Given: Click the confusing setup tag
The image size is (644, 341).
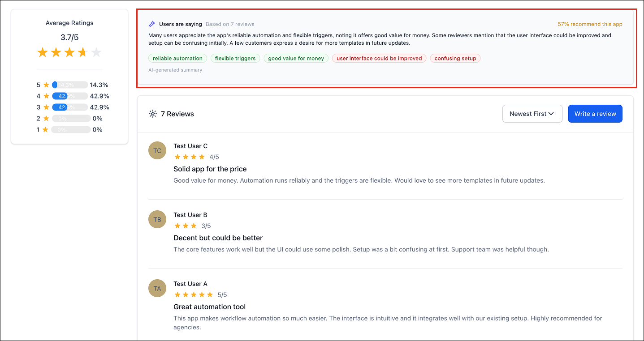Looking at the screenshot, I should [x=455, y=58].
